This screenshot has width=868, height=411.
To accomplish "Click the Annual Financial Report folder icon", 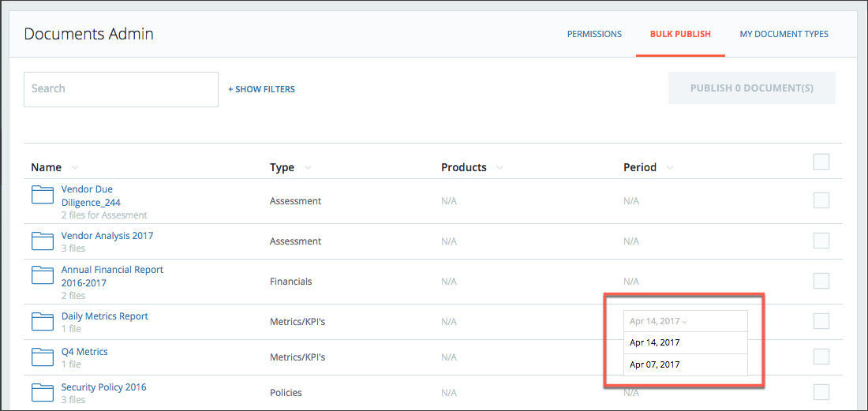I will click(42, 275).
